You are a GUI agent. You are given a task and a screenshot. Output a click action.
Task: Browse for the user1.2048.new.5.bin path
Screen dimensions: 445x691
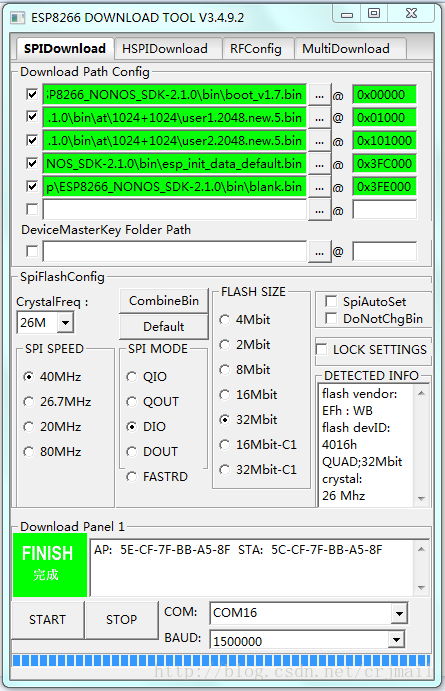pos(319,118)
